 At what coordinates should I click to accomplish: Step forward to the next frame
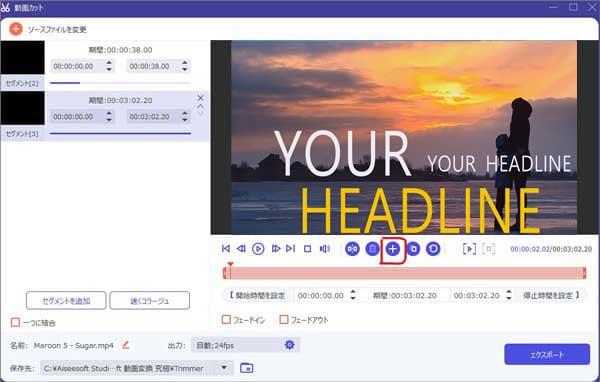pos(276,249)
